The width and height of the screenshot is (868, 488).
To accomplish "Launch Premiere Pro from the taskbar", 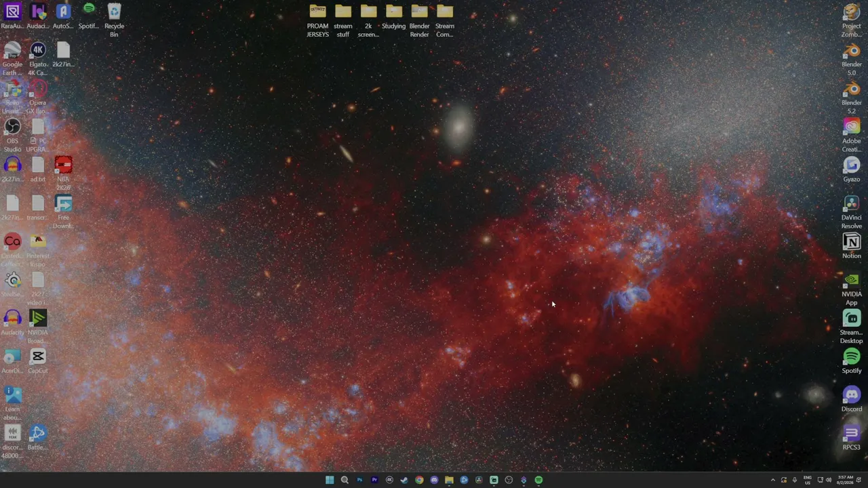I will (374, 480).
